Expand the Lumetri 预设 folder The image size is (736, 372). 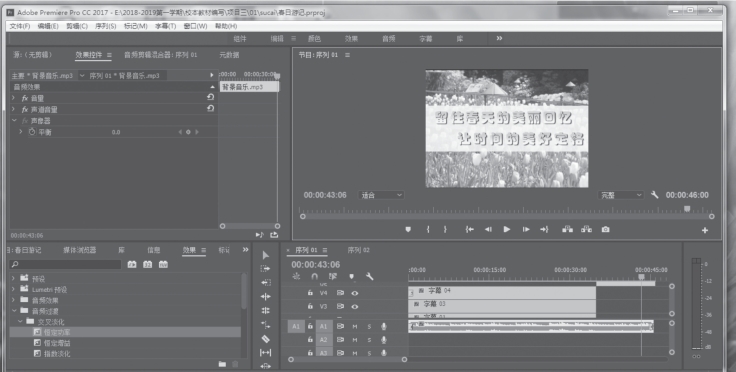point(14,289)
